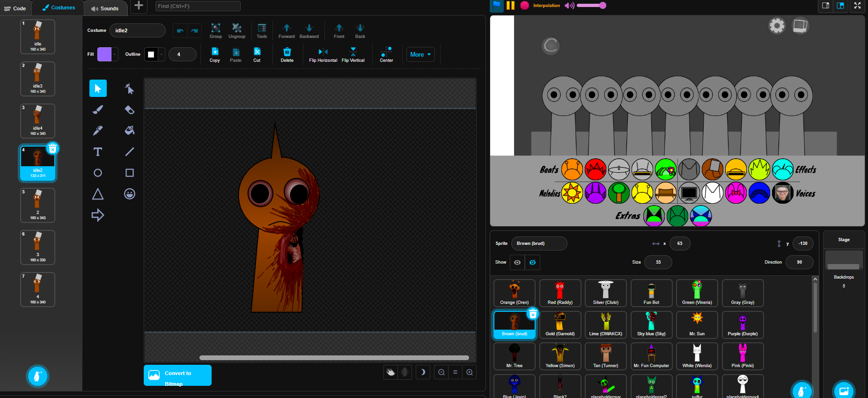Click Convert to Bitmap button

coord(177,376)
